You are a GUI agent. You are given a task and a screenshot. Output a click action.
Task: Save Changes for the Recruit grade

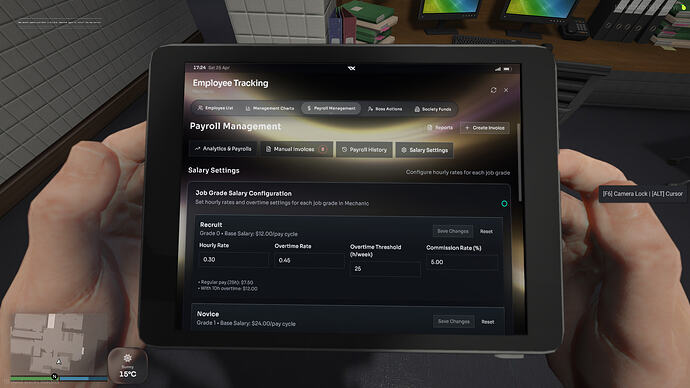[x=453, y=231]
